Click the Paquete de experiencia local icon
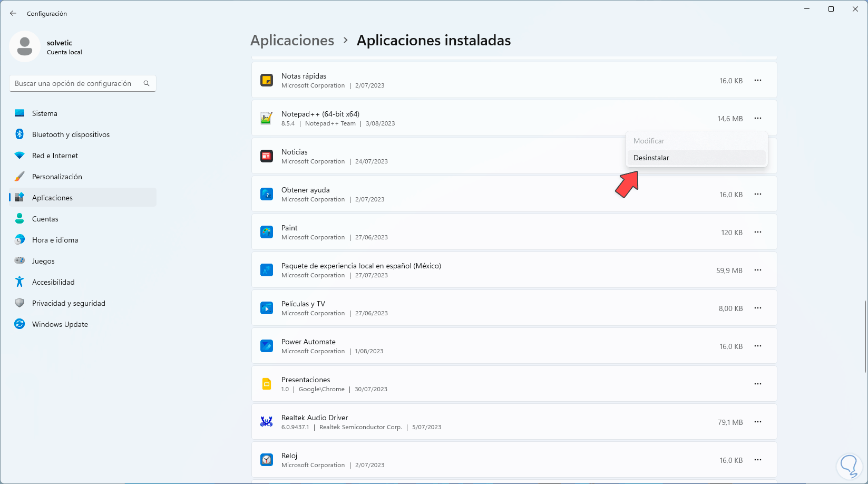The height and width of the screenshot is (484, 868). click(x=267, y=270)
